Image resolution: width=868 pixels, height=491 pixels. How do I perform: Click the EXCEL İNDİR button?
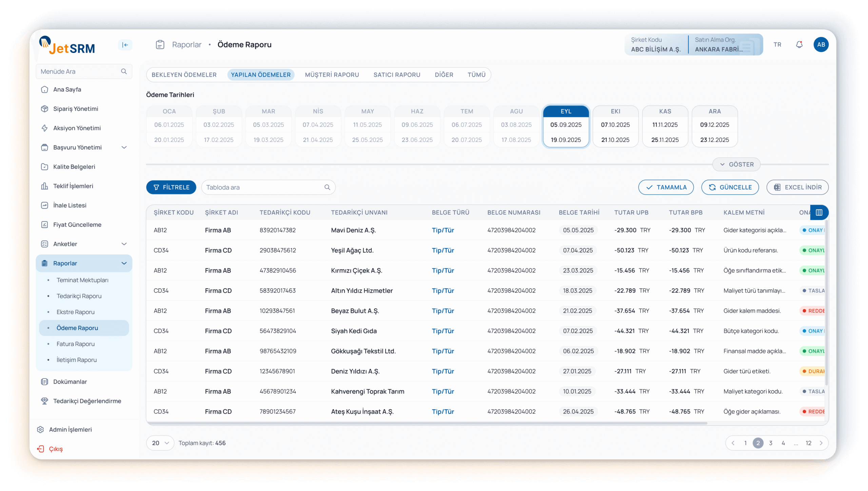pyautogui.click(x=797, y=187)
